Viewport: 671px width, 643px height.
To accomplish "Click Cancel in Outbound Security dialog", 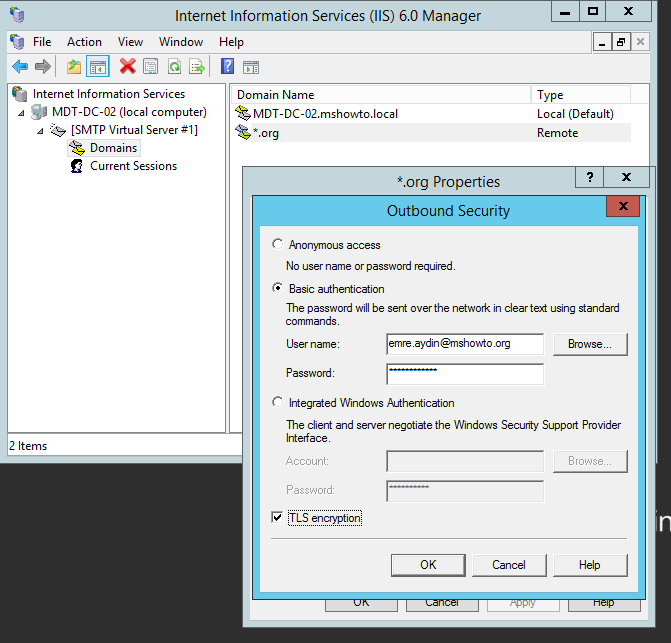I will (x=509, y=565).
